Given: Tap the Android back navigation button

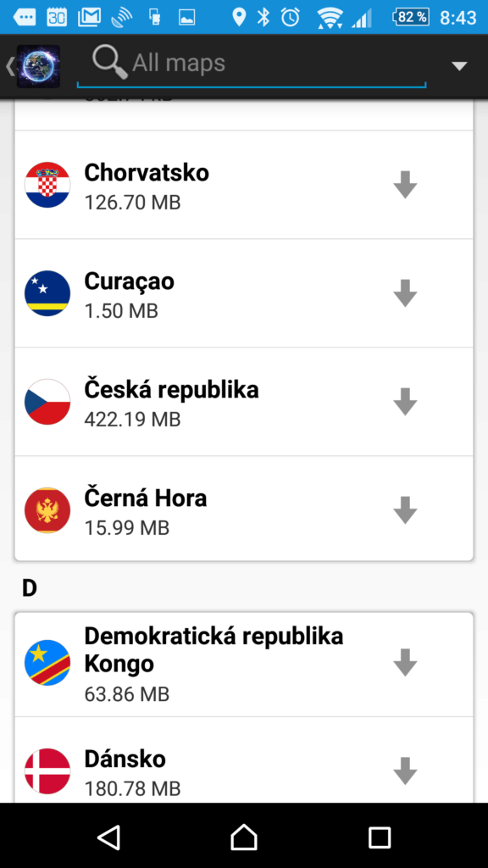Looking at the screenshot, I should coord(108,836).
